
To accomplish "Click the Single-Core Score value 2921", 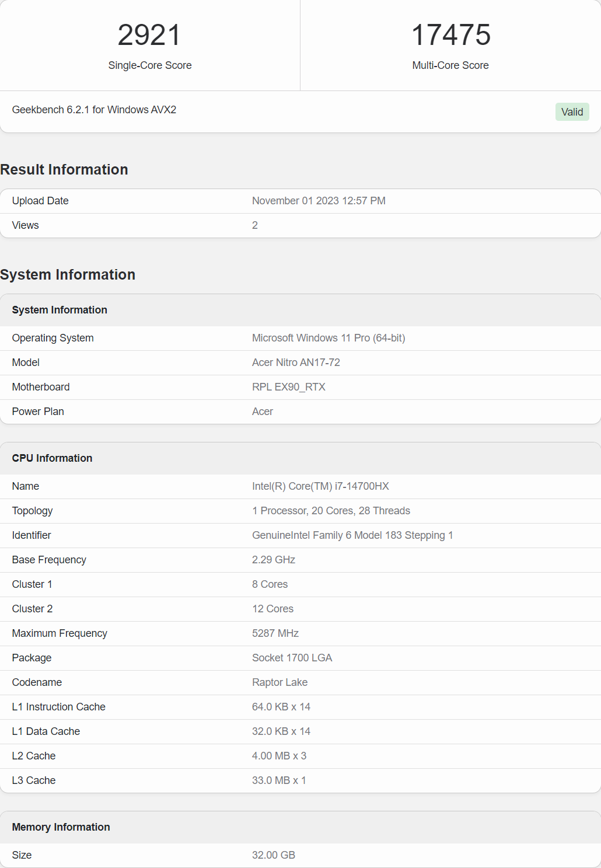I will [149, 35].
